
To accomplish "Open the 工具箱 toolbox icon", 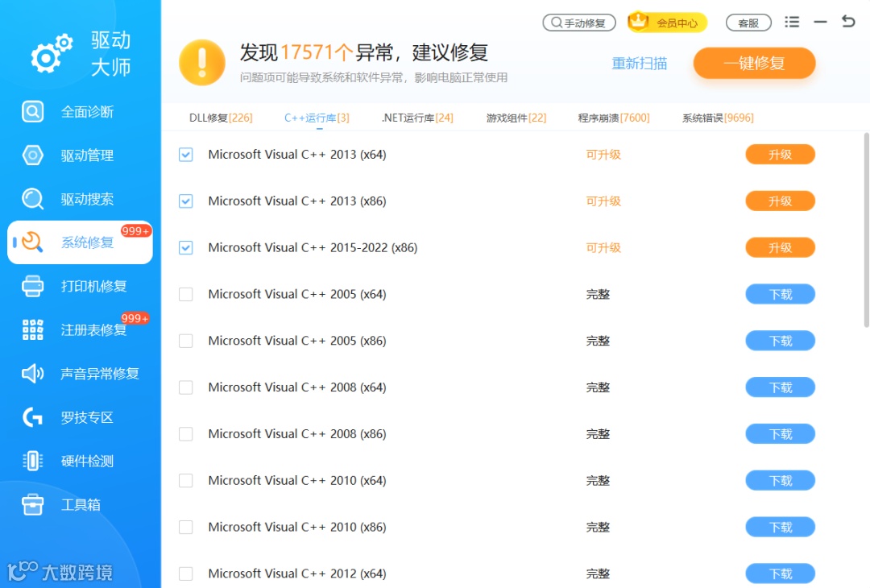I will (33, 504).
